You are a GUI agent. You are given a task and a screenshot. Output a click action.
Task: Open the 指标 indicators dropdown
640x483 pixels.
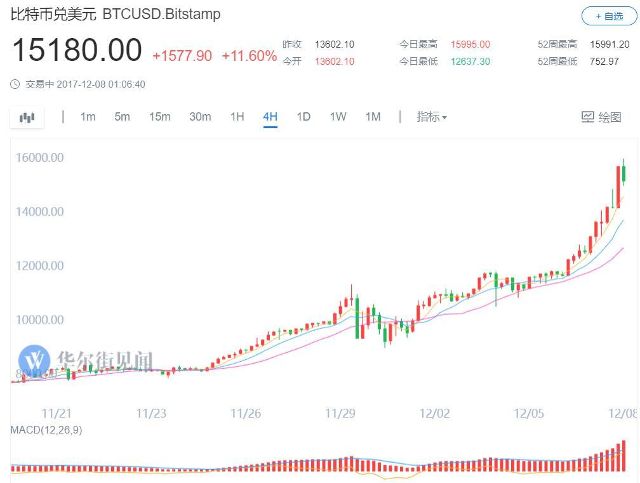(x=431, y=117)
